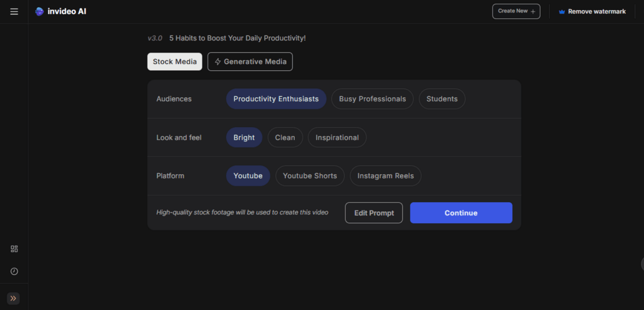View history using the clock icon
Screen dimensions: 644x310
pos(14,271)
